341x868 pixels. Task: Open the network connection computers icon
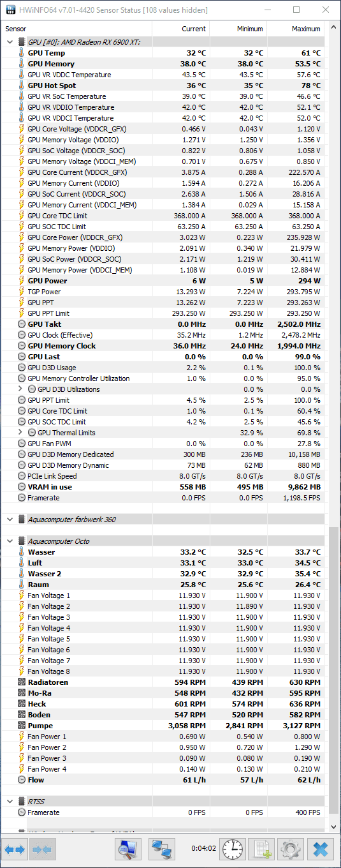point(162,849)
